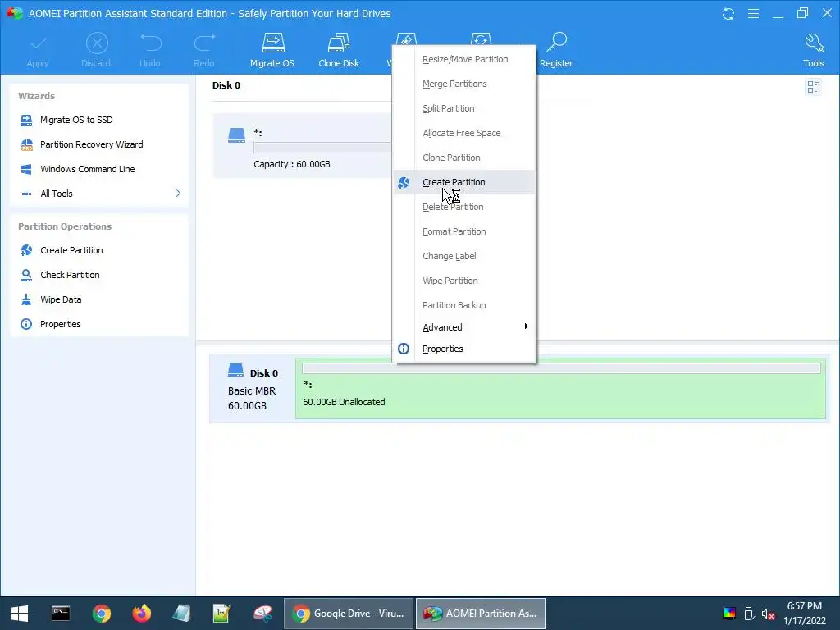Open Migrate OS from the toolbar

point(272,51)
